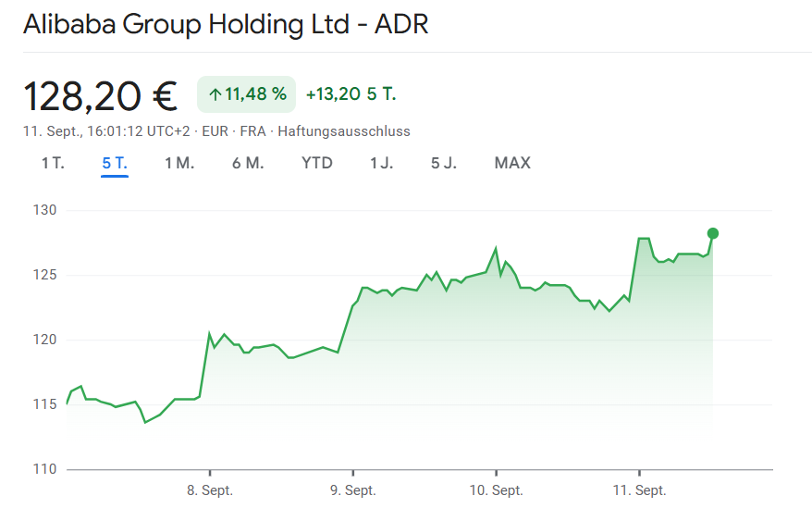Click the 128,20 € price value
The image size is (812, 508).
101,95
